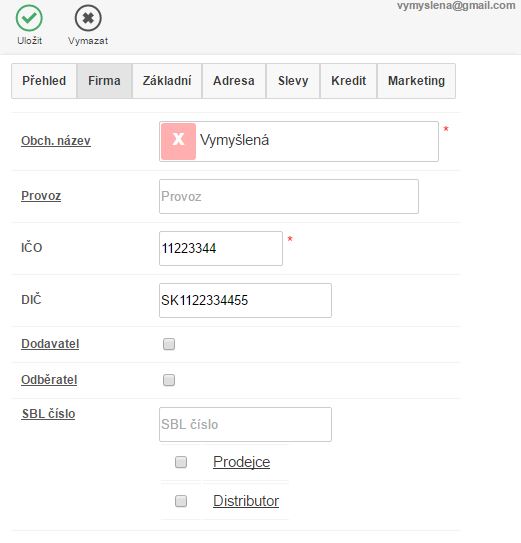Click the Obch. název label link
The width and height of the screenshot is (521, 543).
56,141
